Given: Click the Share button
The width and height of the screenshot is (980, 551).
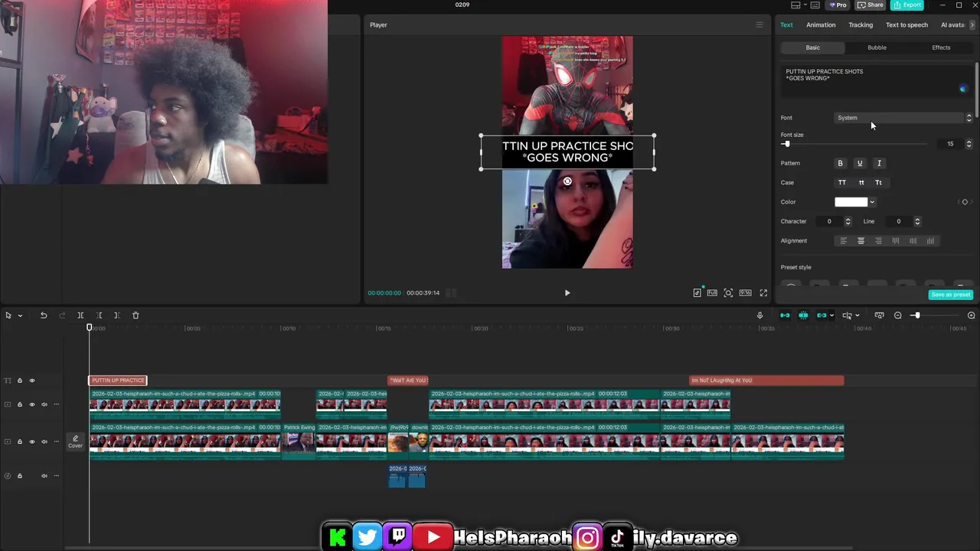Looking at the screenshot, I should pyautogui.click(x=870, y=5).
